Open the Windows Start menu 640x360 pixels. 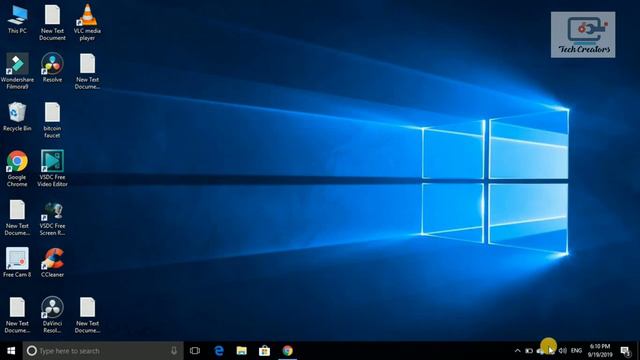coord(11,351)
